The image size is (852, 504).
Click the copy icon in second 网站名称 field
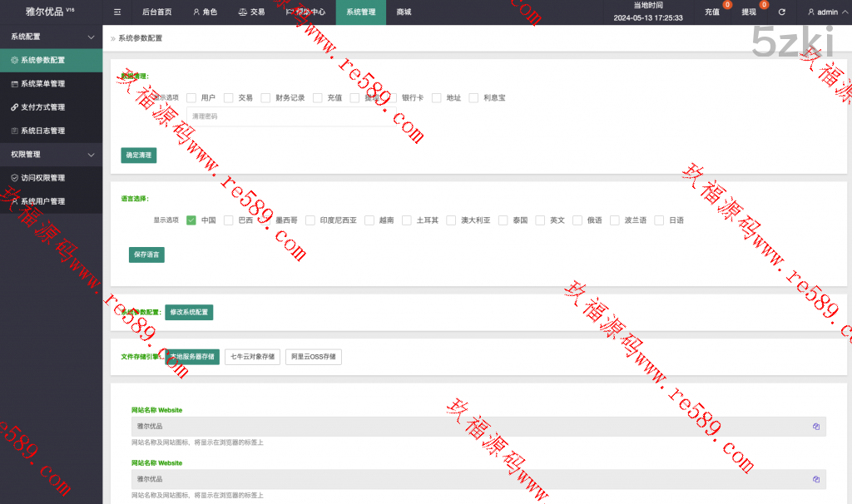816,479
